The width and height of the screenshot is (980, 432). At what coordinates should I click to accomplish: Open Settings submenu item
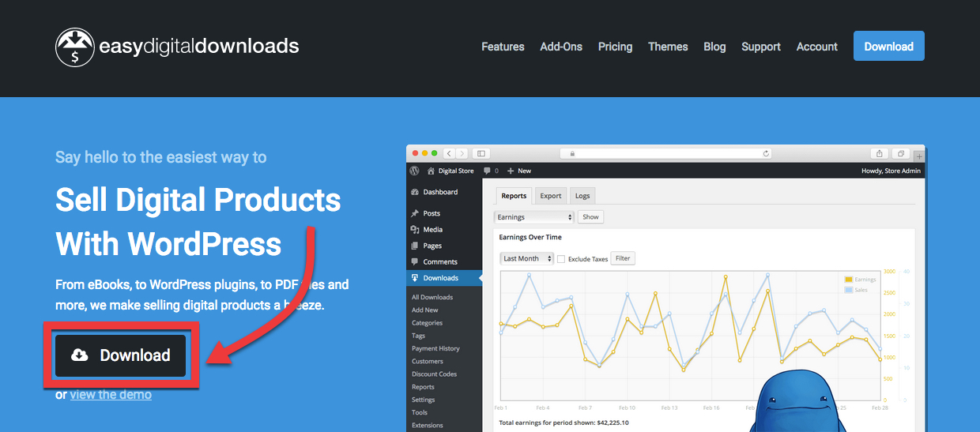(x=423, y=400)
